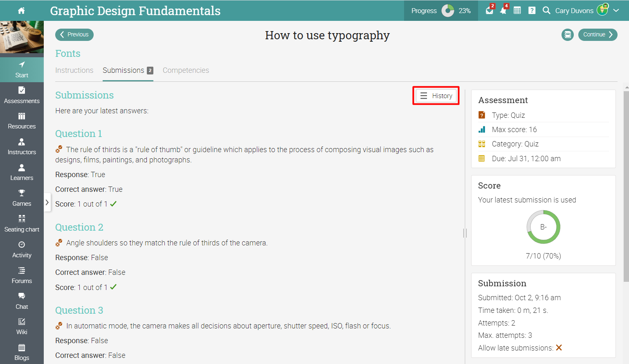629x364 pixels.
Task: Click the Time taken: 0 m, 21 s. text
Action: pos(513,310)
